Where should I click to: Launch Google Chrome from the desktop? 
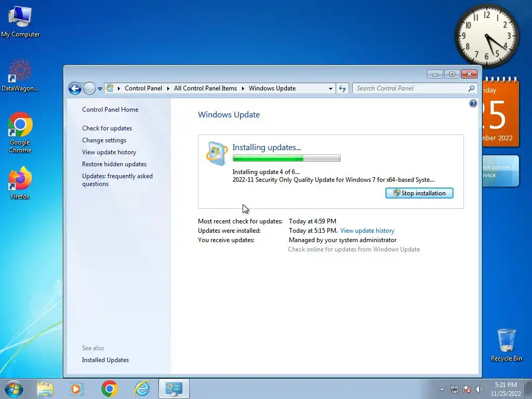[20, 132]
